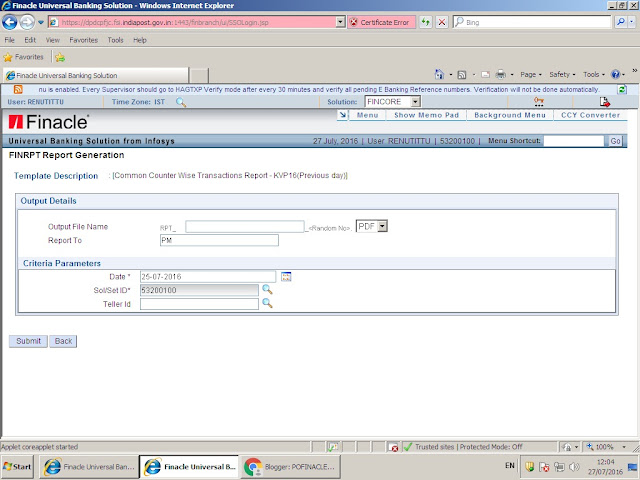Click the Print icon in command bar
Viewport: 640px width, 480px height.
coord(500,75)
